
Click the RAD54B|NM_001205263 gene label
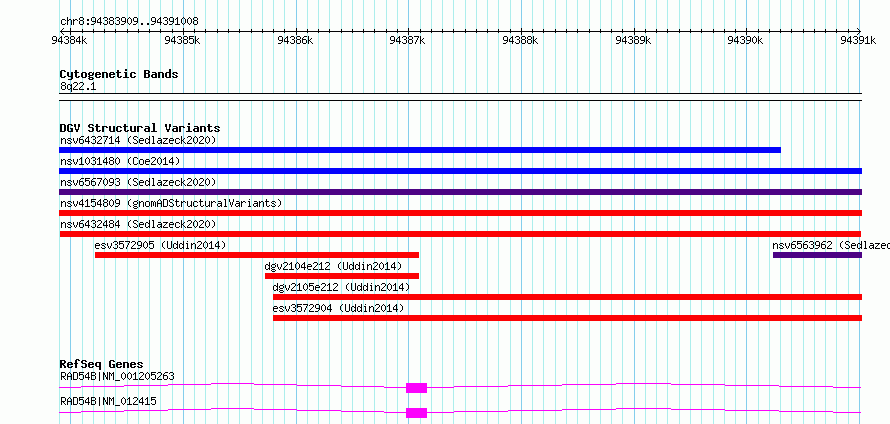point(117,376)
